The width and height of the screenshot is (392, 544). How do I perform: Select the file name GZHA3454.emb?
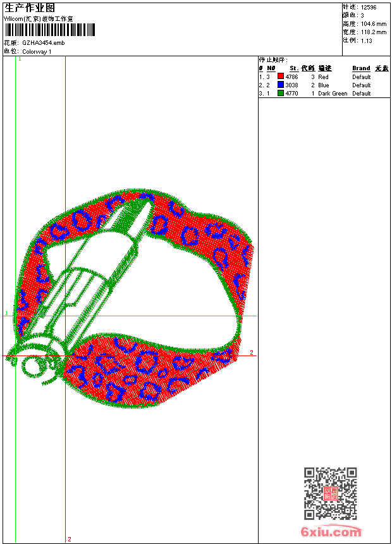(44, 43)
